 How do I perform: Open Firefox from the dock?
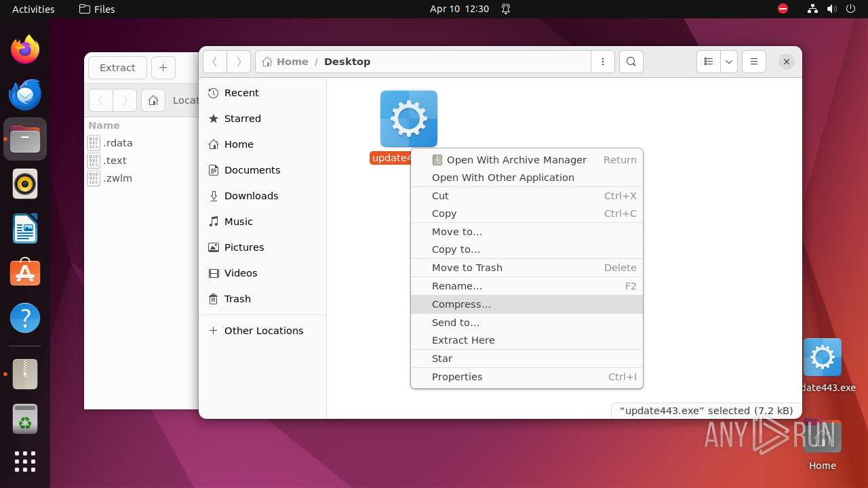[25, 49]
